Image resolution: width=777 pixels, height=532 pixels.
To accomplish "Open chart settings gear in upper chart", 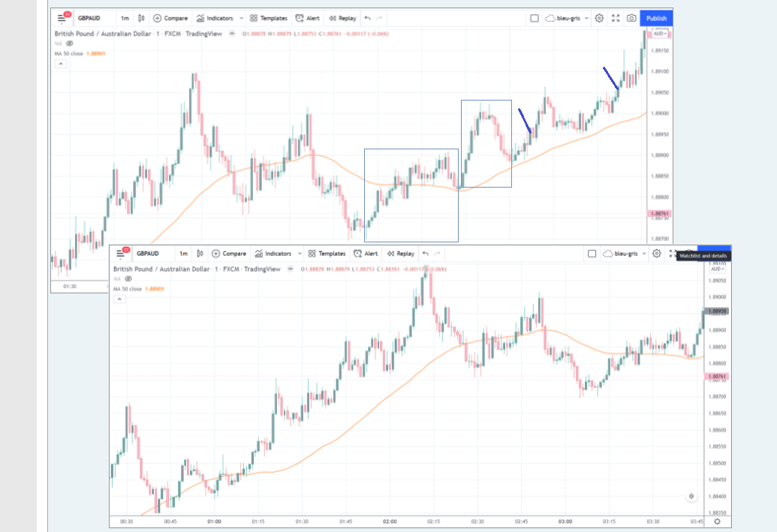I will (x=600, y=18).
